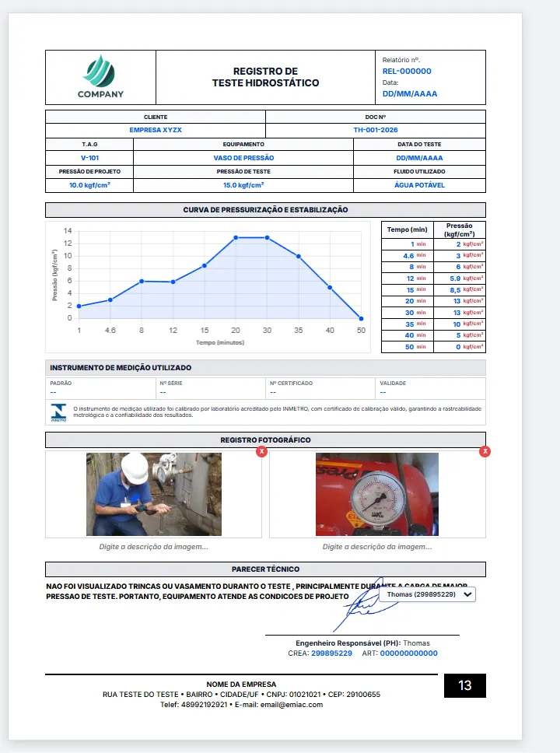Click the REGISTRO FOTOGRÁFICO section header
The image size is (560, 753).
pos(265,440)
